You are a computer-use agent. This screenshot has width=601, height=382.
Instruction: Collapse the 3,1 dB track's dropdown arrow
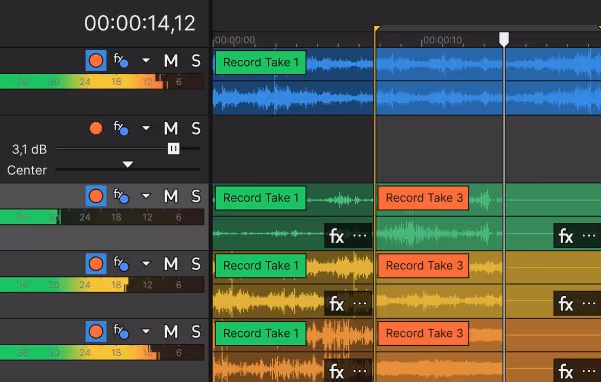(146, 128)
